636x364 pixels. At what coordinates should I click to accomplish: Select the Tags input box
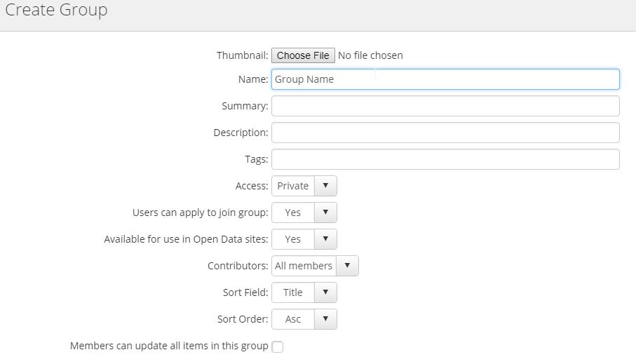pyautogui.click(x=445, y=159)
